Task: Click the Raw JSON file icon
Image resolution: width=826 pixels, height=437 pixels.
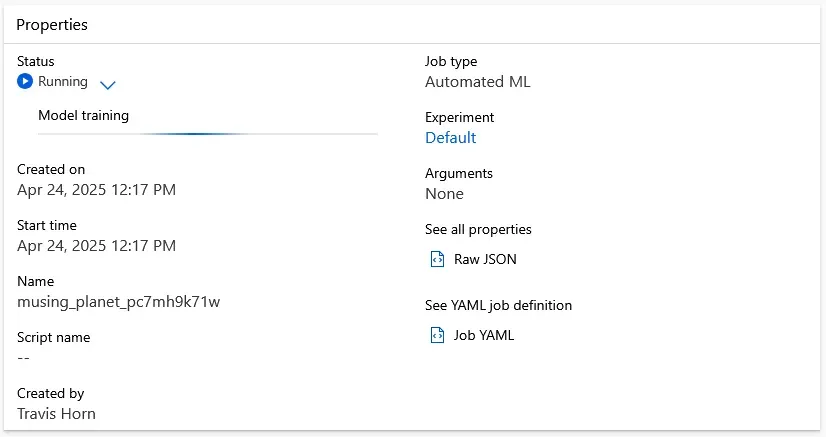Action: (x=436, y=260)
